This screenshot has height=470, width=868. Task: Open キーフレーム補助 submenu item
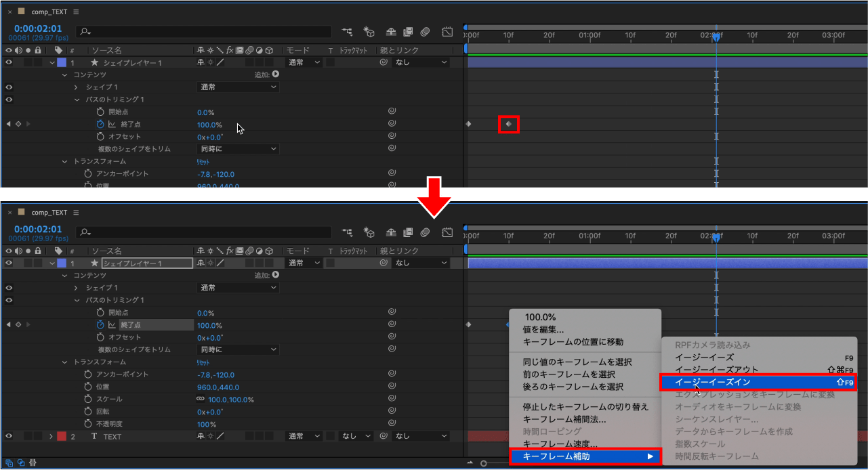tap(584, 456)
